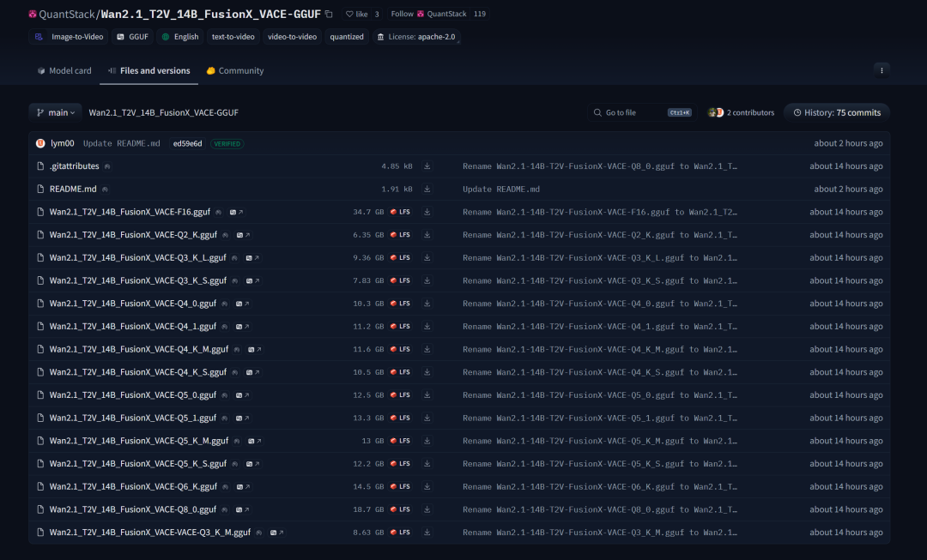The image size is (927, 560).
Task: Like this model repository
Action: tap(356, 15)
